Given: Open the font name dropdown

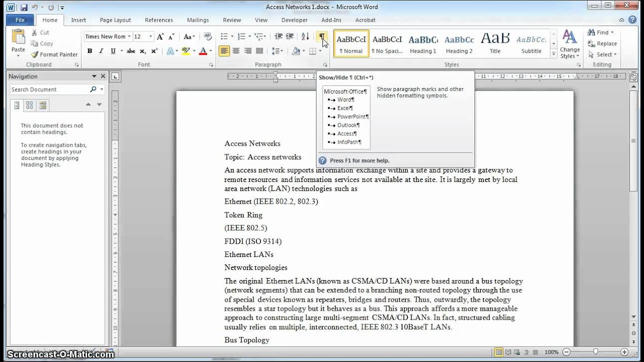Looking at the screenshot, I should [x=129, y=37].
